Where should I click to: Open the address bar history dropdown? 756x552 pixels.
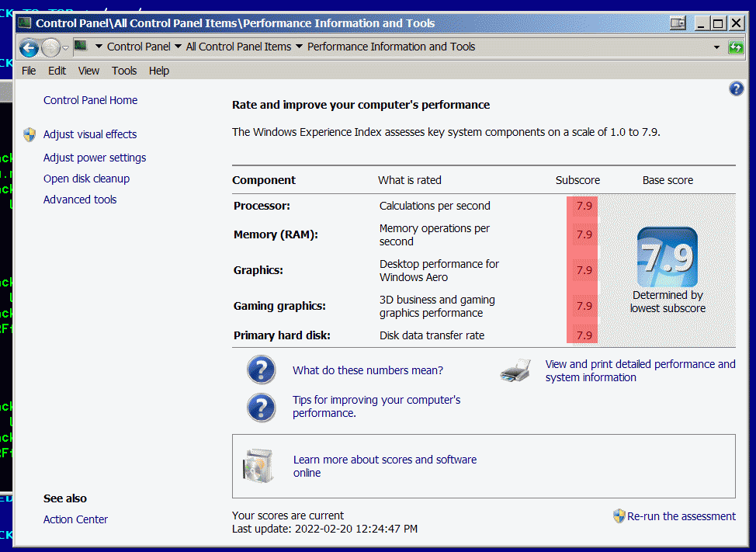point(716,47)
